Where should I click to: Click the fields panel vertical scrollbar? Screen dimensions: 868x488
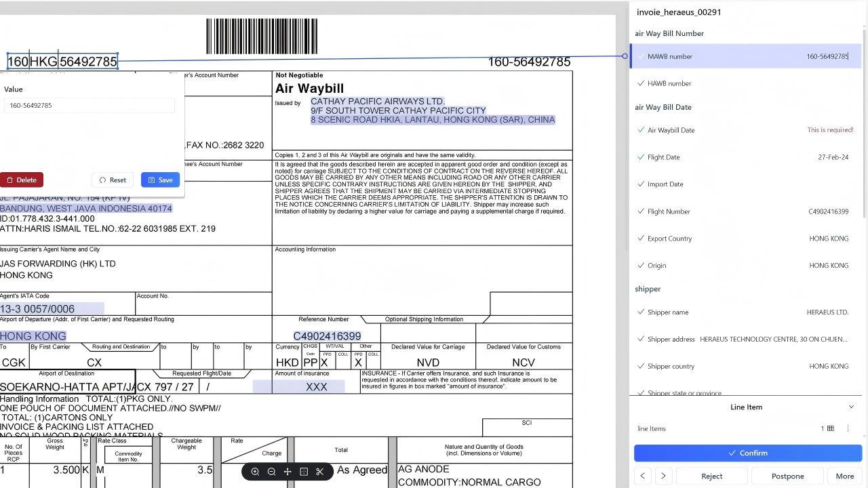[864, 125]
